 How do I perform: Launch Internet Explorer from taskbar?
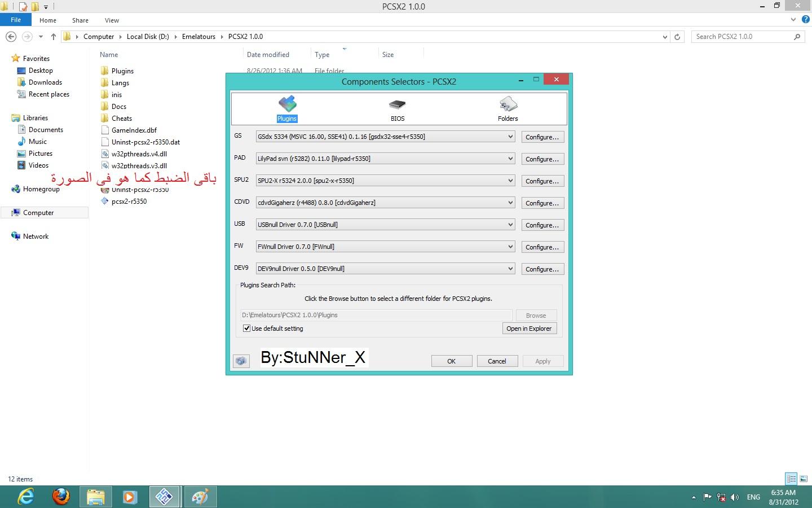tap(26, 497)
